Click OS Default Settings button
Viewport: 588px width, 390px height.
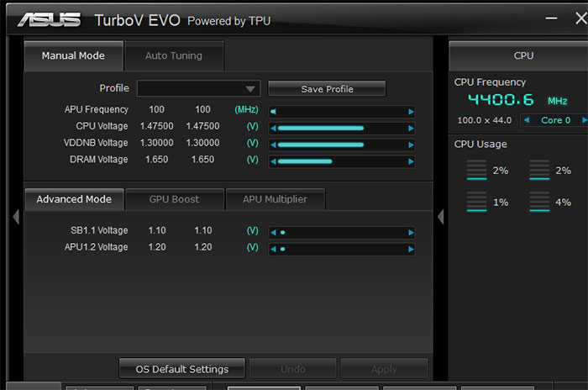pos(182,369)
